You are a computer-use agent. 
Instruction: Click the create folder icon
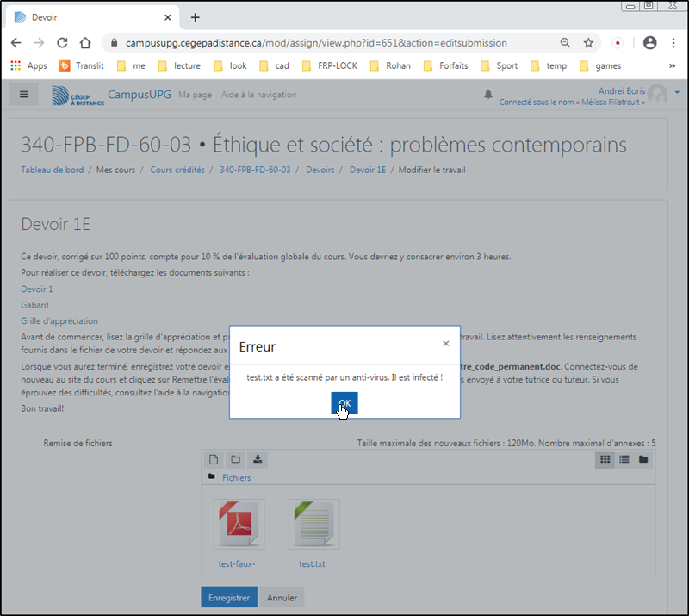[x=235, y=459]
